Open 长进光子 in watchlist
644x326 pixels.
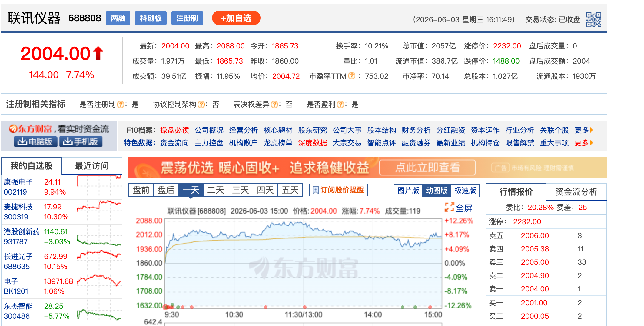click(18, 256)
